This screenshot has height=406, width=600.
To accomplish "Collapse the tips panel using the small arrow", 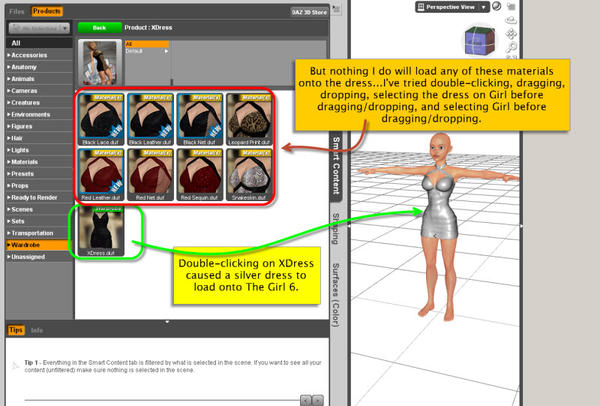I will [x=167, y=322].
